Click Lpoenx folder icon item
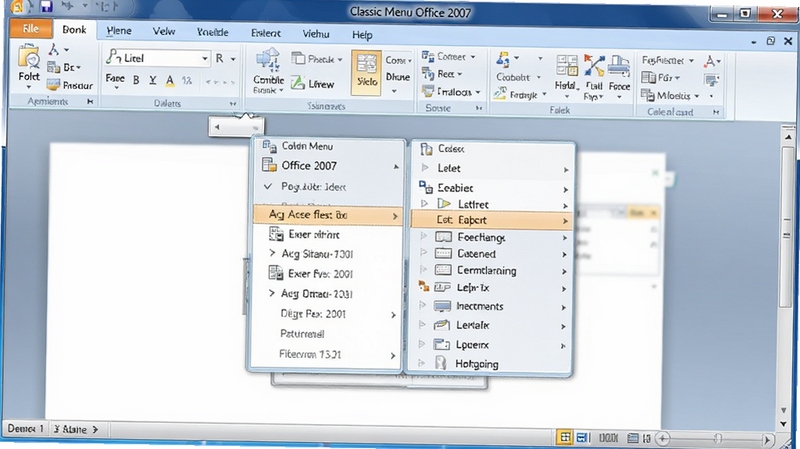 click(x=492, y=345)
